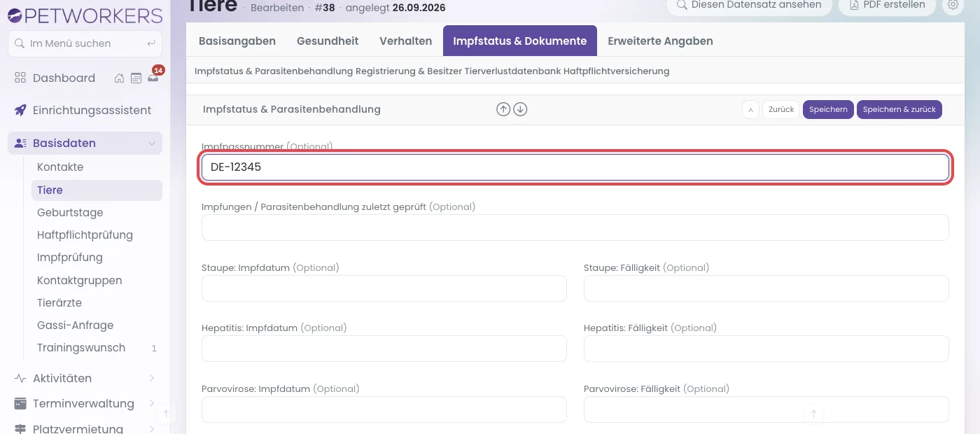980x434 pixels.
Task: Open Gassi-Anfrage in the sidebar
Action: (x=75, y=325)
